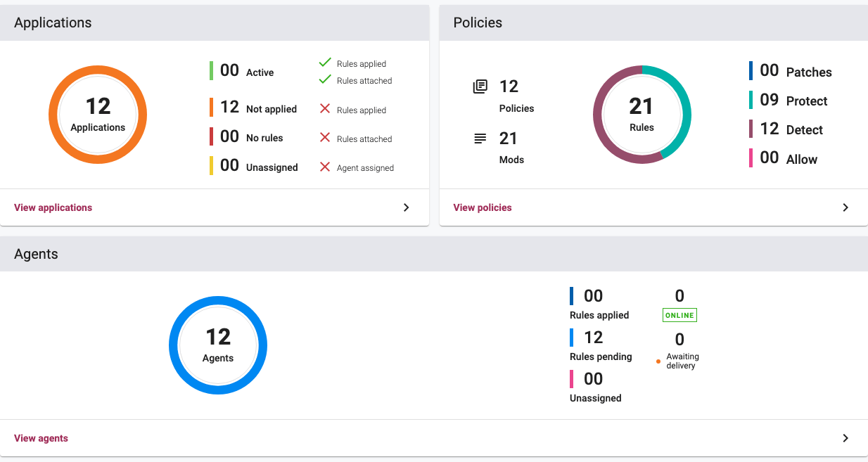868x462 pixels.
Task: Click the Unassigned agents label
Action: pos(595,398)
